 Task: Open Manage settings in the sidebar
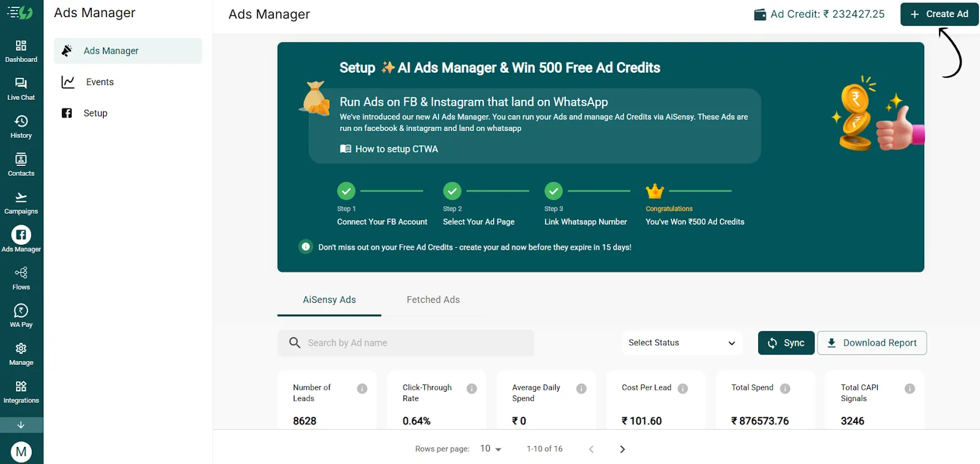click(x=21, y=354)
